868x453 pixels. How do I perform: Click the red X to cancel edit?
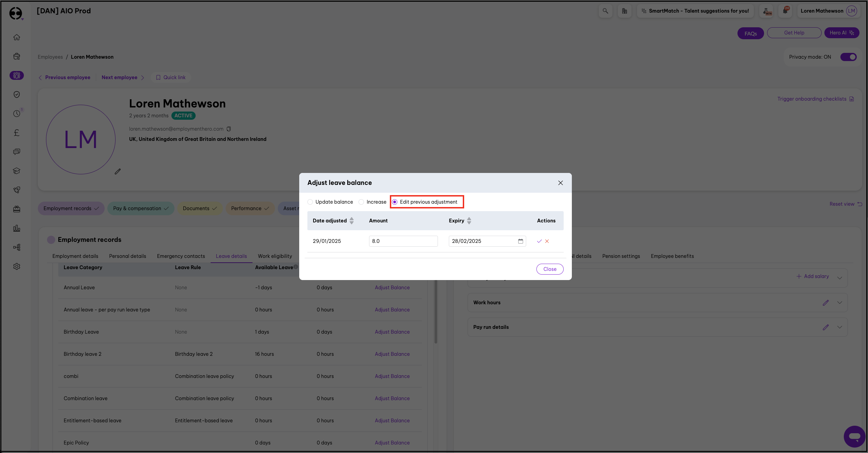(547, 241)
